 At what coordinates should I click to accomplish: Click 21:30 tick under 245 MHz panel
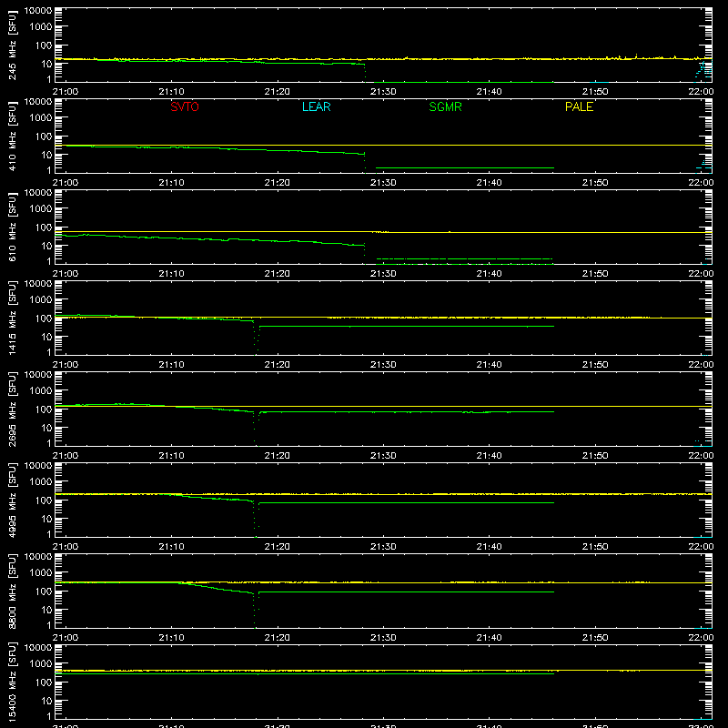pos(383,92)
